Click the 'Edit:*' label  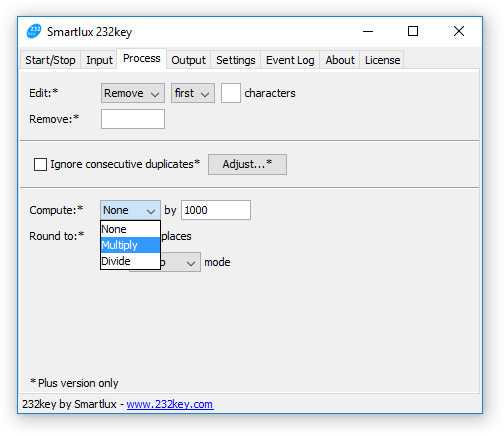click(x=44, y=93)
